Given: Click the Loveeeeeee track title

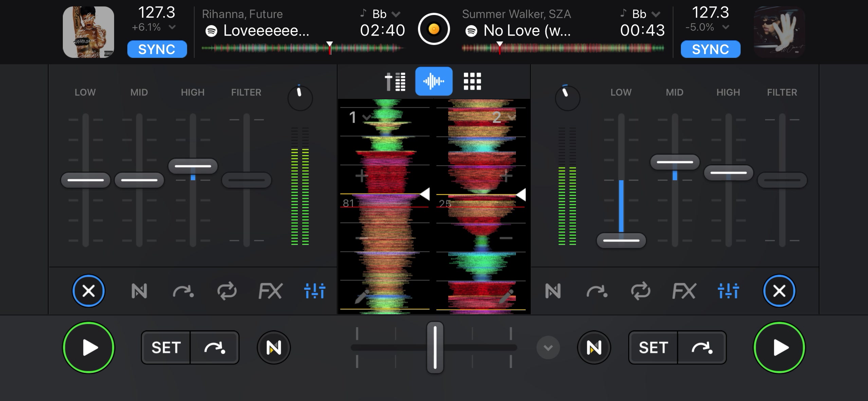Looking at the screenshot, I should click(x=266, y=31).
